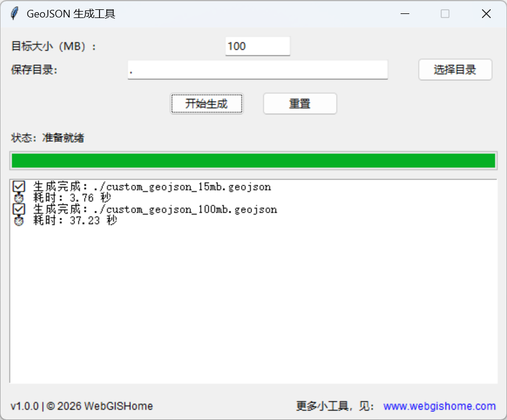
Task: Click the 开始生成 button
Action: click(206, 104)
